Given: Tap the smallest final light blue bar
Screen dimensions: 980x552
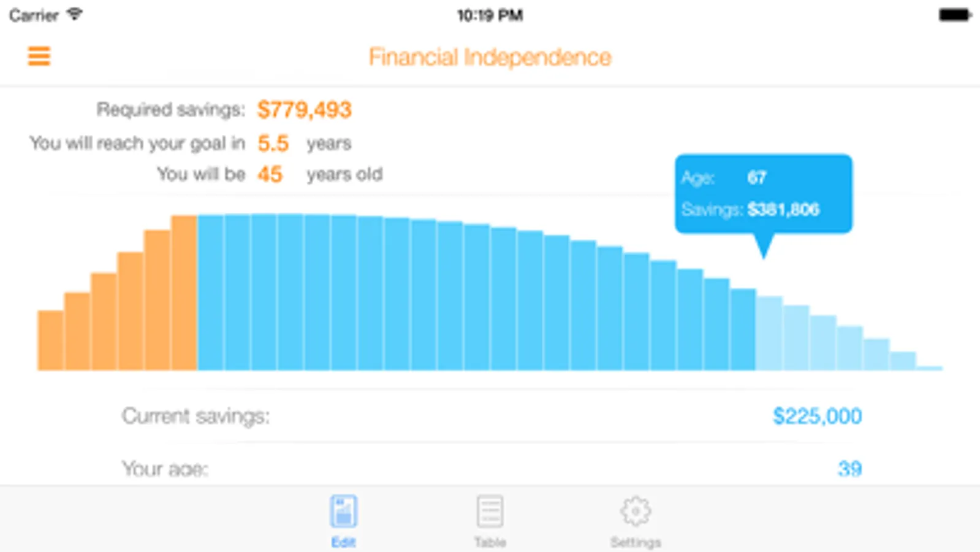Looking at the screenshot, I should (x=930, y=368).
